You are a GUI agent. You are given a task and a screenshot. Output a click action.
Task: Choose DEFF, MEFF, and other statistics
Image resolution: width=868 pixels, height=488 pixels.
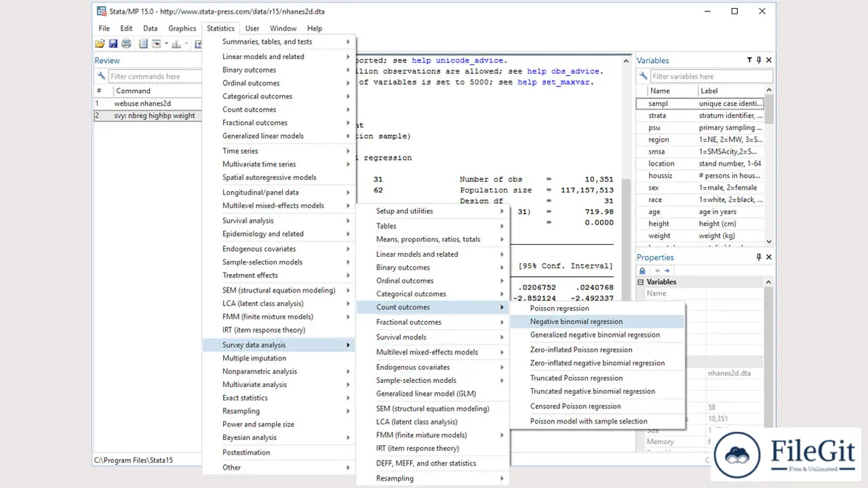[433, 464]
